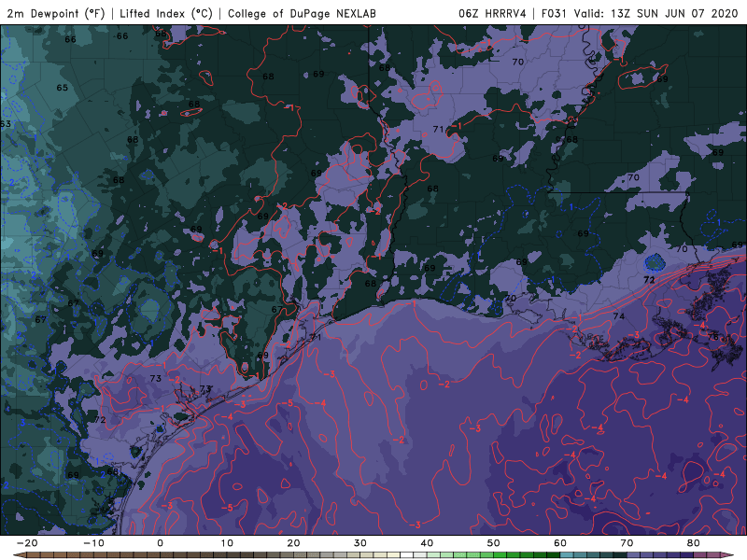Click the 'Valid: 13Z SUN JUN 07 2020' timestamp
Viewport: 747px width, 560px height.
coord(656,13)
